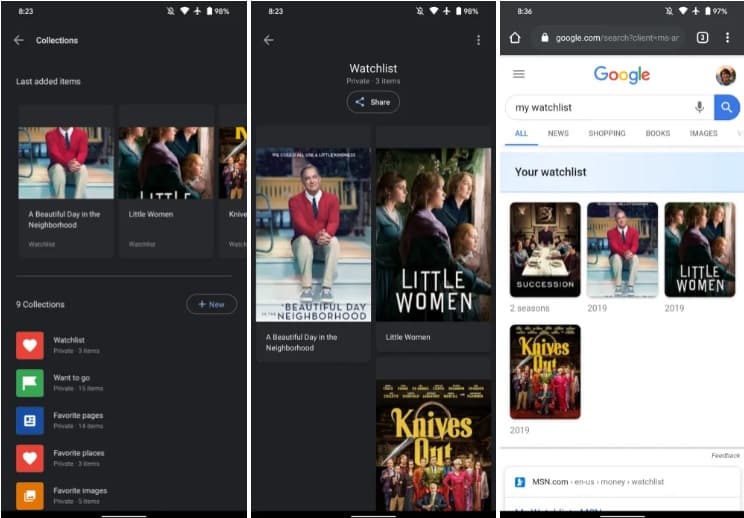
Task: Open Succession thumbnail in Your watchlist
Action: tap(545, 250)
